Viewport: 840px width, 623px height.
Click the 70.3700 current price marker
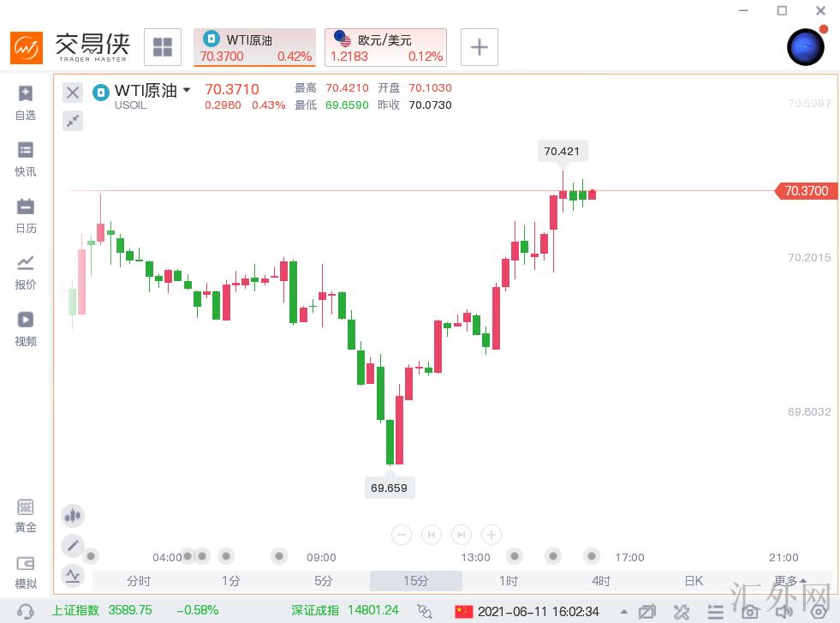806,191
